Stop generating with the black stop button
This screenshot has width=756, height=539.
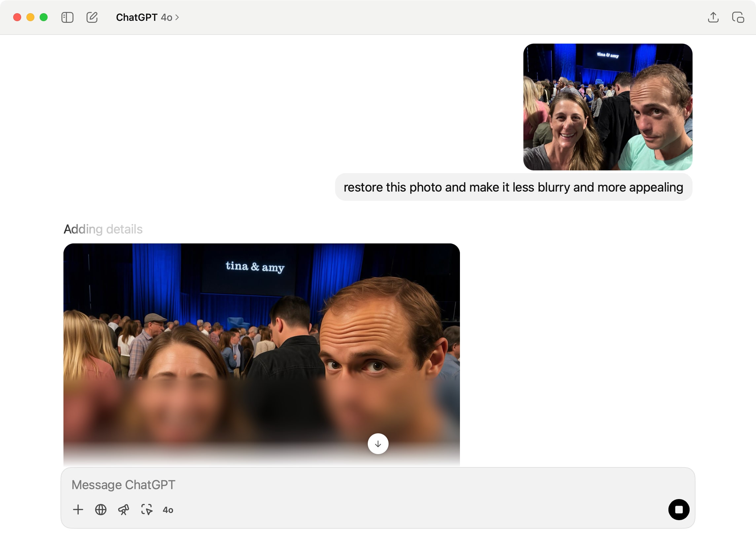(678, 510)
